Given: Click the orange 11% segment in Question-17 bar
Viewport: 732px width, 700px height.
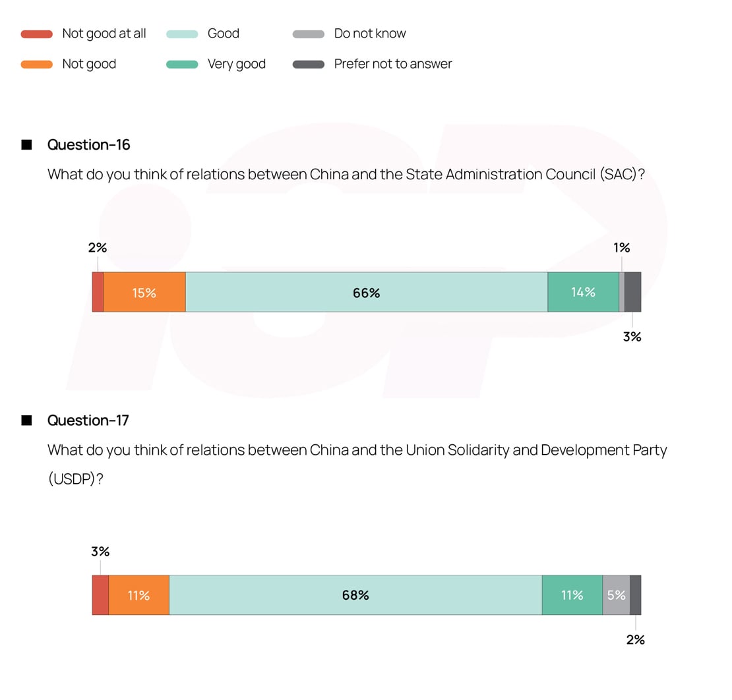Looking at the screenshot, I should coord(138,595).
